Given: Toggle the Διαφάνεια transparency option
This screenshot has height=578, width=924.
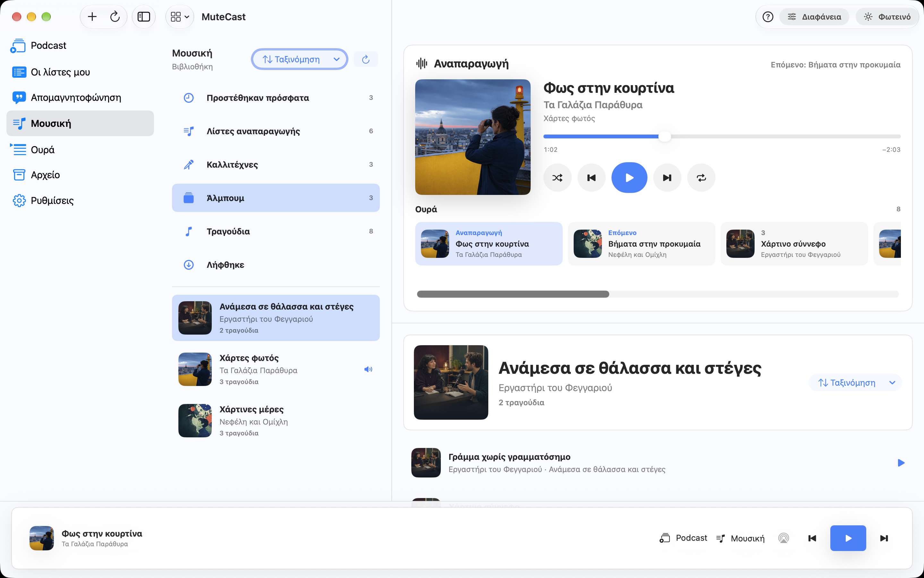Looking at the screenshot, I should point(814,17).
